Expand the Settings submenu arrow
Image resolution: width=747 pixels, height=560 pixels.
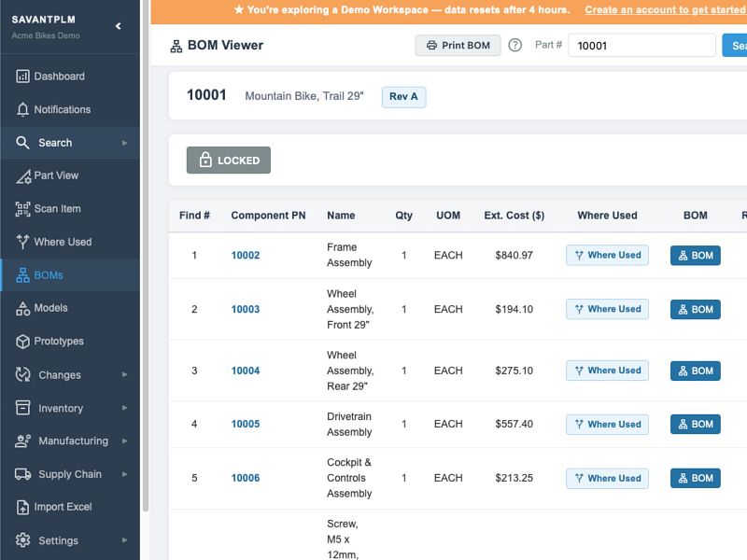124,540
